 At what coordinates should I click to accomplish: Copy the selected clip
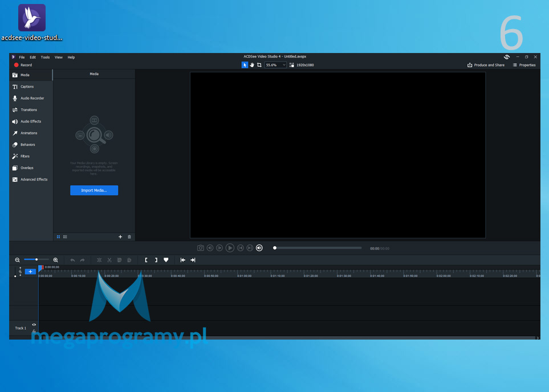click(119, 260)
